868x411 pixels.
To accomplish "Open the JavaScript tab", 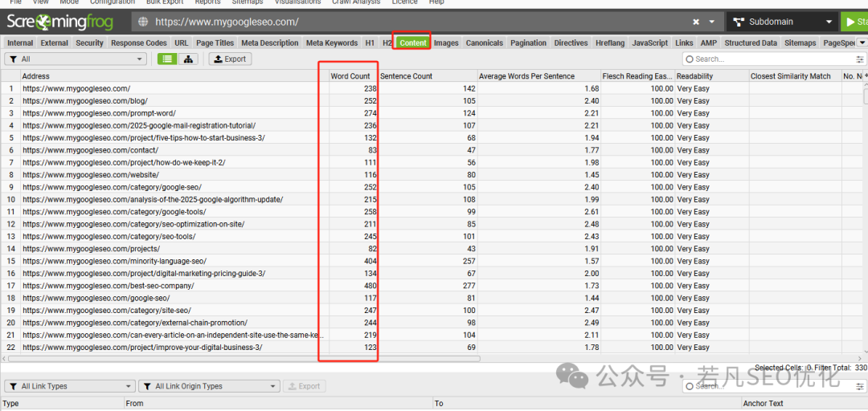I will (x=650, y=43).
